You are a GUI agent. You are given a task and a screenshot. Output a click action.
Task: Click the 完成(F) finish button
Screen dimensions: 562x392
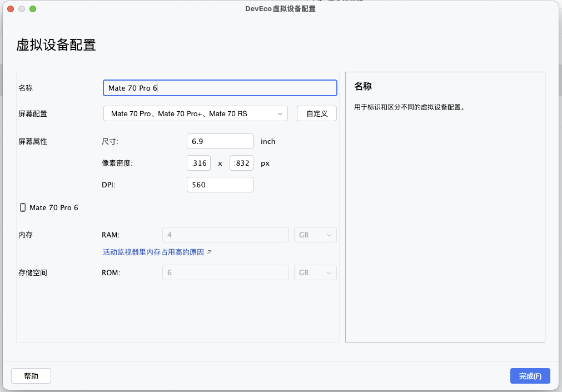[530, 376]
